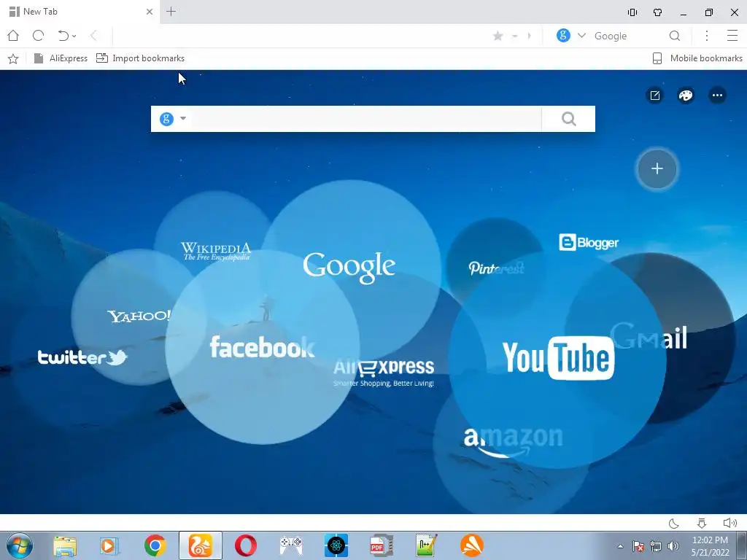Select the New Tab tab

(x=81, y=12)
